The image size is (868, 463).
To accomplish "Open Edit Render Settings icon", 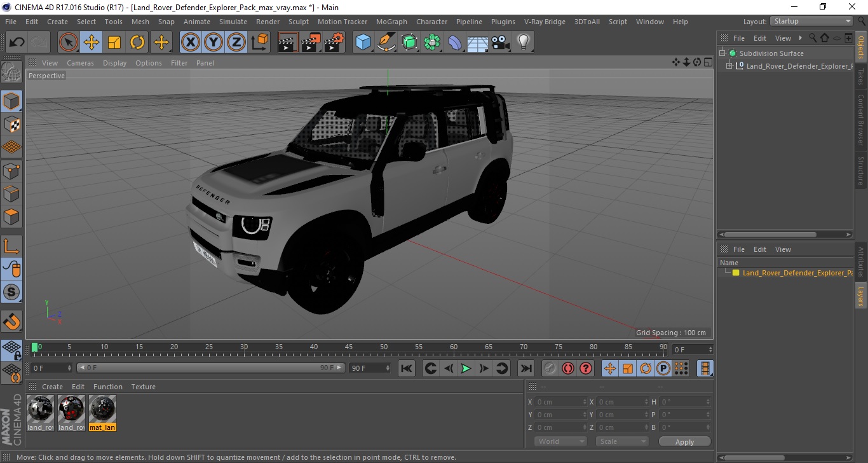I will pos(334,43).
